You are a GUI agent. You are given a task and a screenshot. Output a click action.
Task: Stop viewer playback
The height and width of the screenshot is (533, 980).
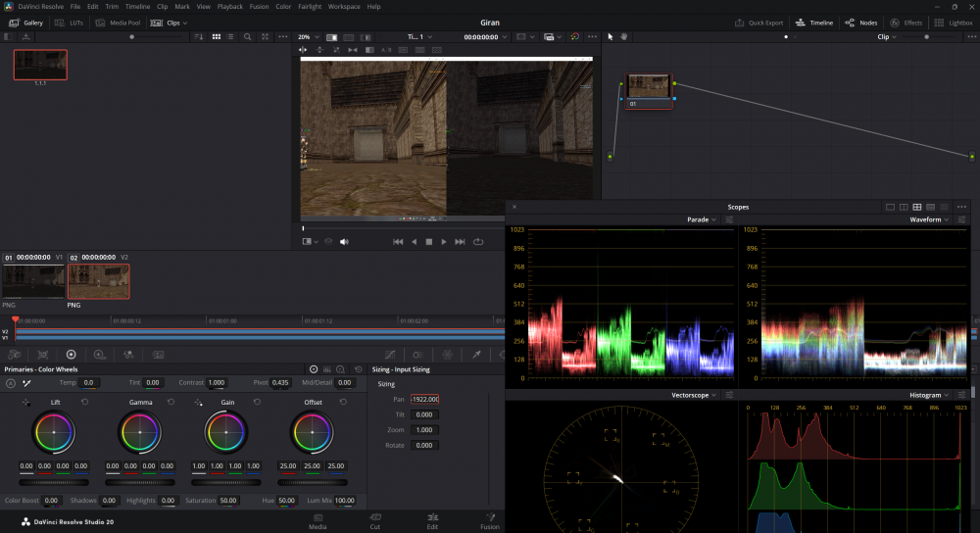(429, 242)
